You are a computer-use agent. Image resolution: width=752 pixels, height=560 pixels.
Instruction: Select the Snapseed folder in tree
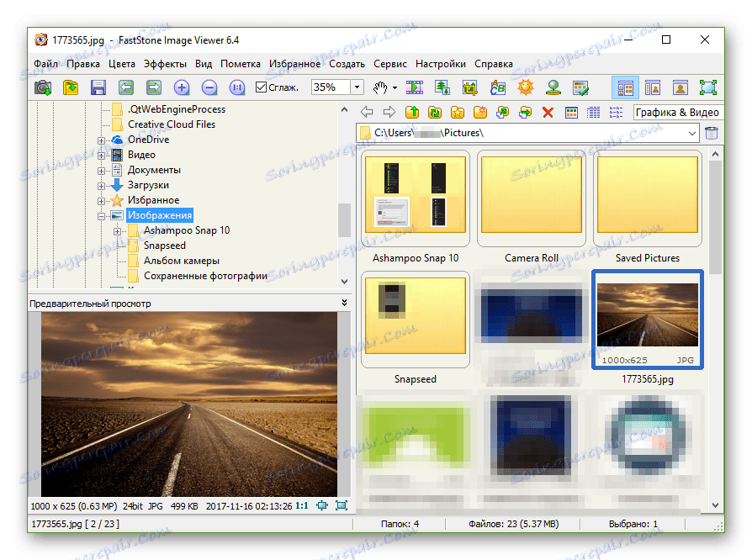(x=164, y=246)
